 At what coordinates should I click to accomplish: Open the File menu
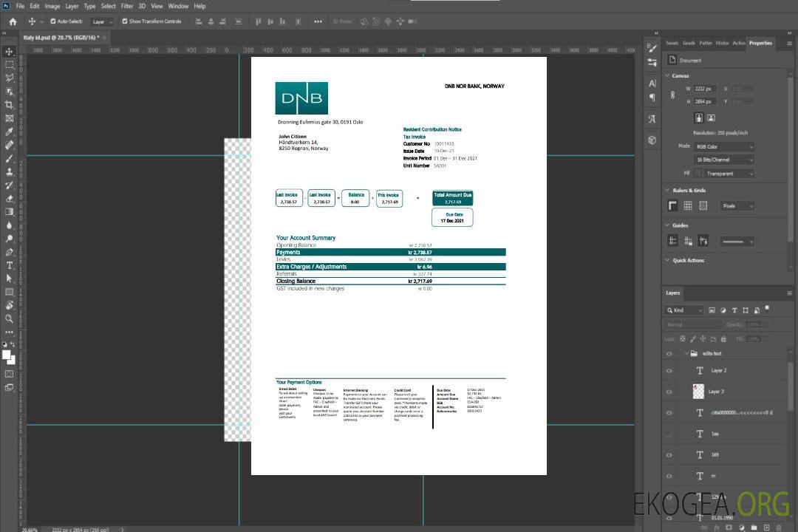tap(20, 6)
